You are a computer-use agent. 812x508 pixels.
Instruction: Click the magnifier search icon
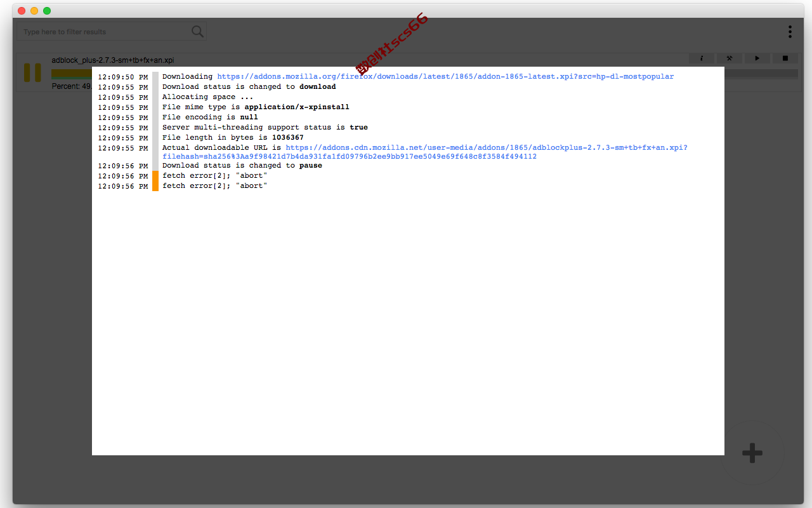198,32
